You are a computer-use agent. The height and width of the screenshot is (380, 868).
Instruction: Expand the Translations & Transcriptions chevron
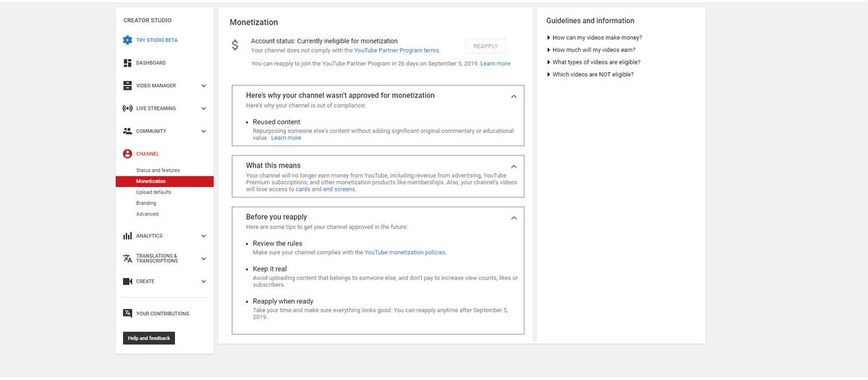[203, 259]
